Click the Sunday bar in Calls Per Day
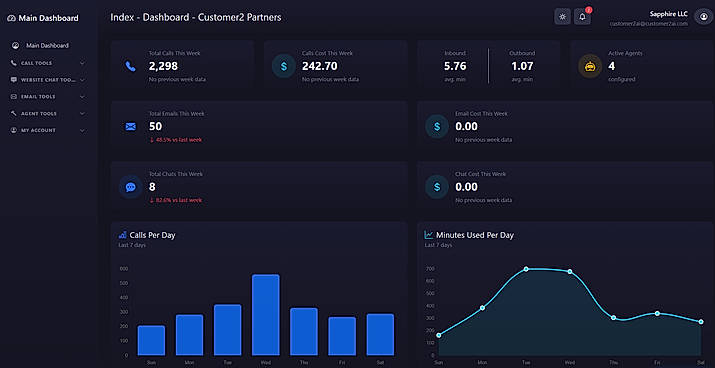This screenshot has height=368, width=715. click(151, 340)
